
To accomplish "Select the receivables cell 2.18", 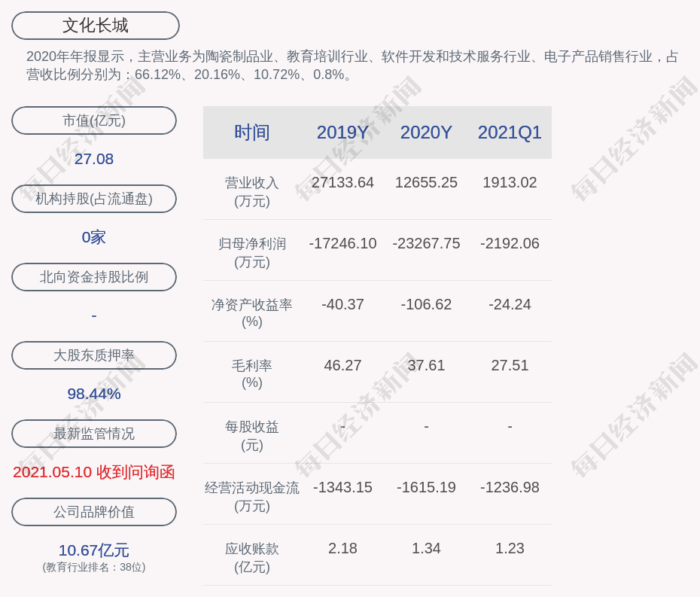I will (x=343, y=548).
